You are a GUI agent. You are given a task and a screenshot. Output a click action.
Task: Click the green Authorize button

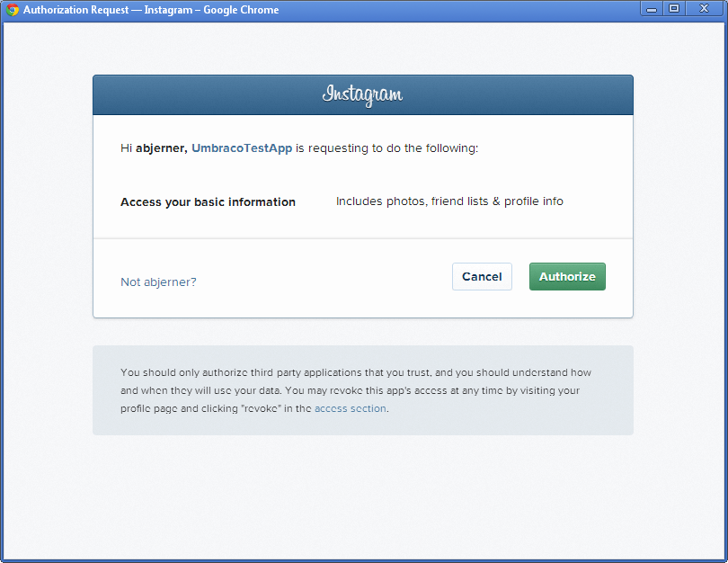[567, 276]
